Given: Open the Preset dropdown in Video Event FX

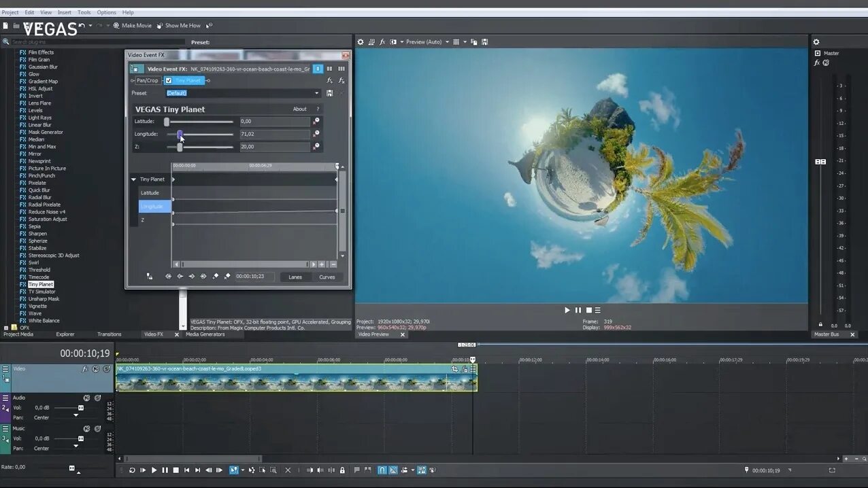Looking at the screenshot, I should (316, 92).
